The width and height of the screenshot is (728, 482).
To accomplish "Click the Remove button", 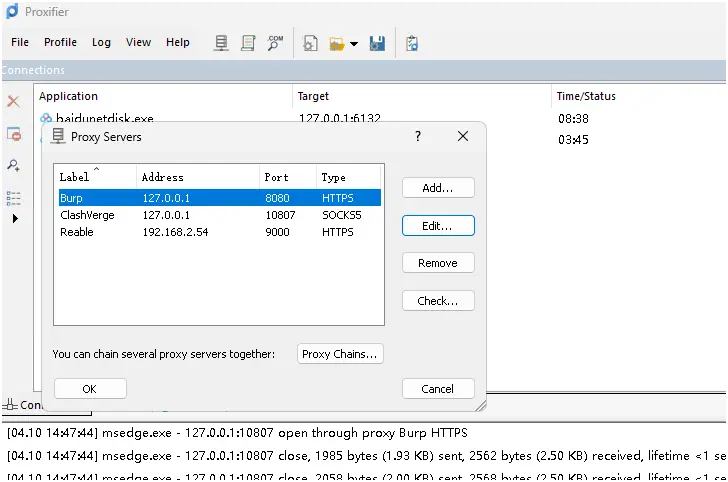I will (x=438, y=263).
